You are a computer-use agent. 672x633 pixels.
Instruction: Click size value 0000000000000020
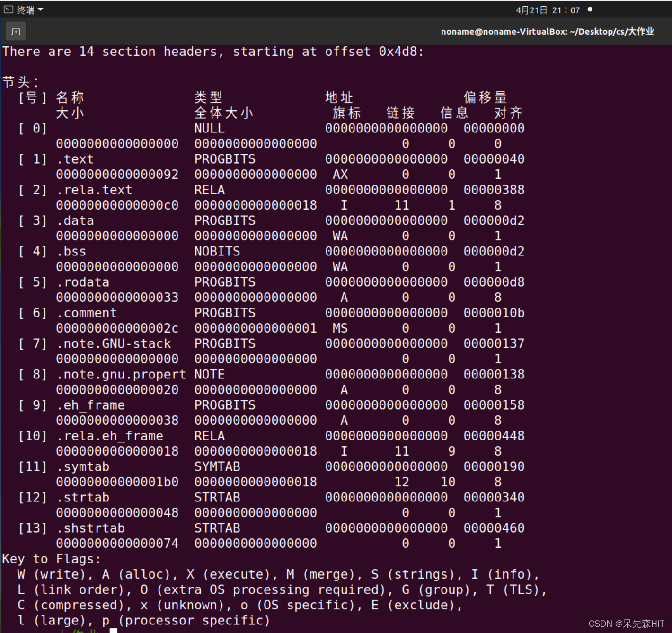[x=117, y=390]
